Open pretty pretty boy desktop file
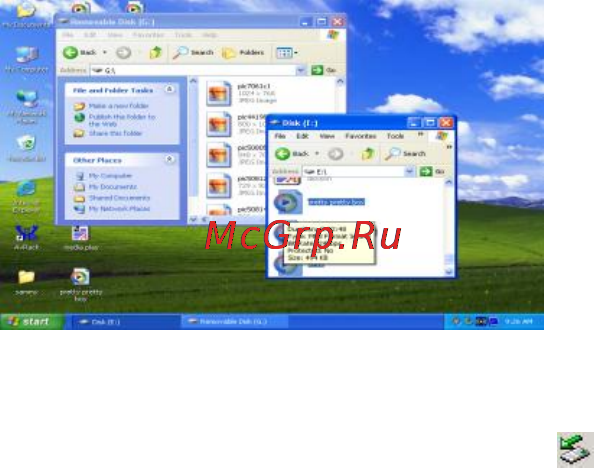Image resolution: width=594 pixels, height=468 pixels. tap(81, 285)
